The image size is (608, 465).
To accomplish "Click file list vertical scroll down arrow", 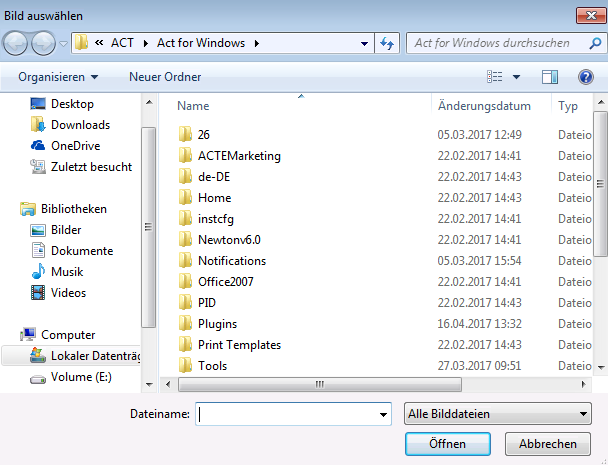I will coord(601,367).
